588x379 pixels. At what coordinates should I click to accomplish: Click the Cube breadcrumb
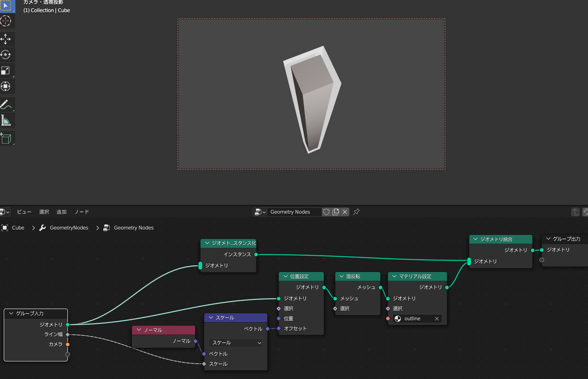pos(18,228)
